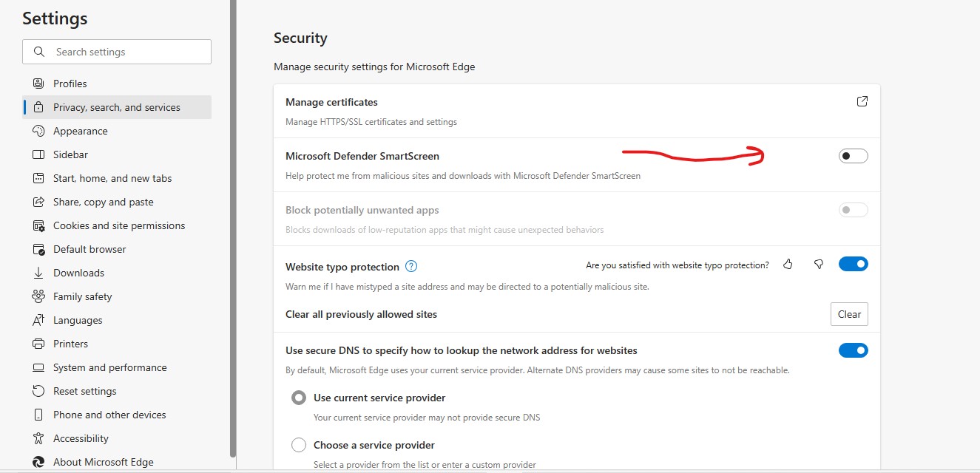Image resolution: width=980 pixels, height=473 pixels.
Task: Open the Accessibility settings page
Action: [x=117, y=438]
